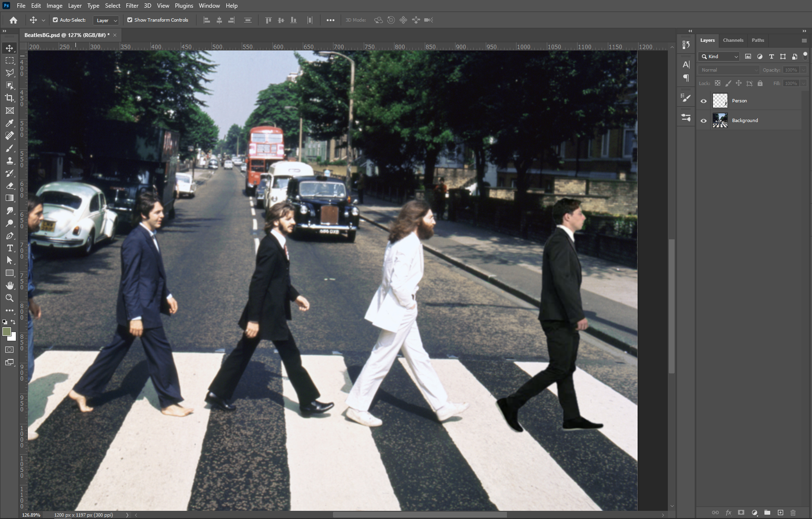The image size is (812, 519).
Task: Select the Dodge tool
Action: pos(10,223)
